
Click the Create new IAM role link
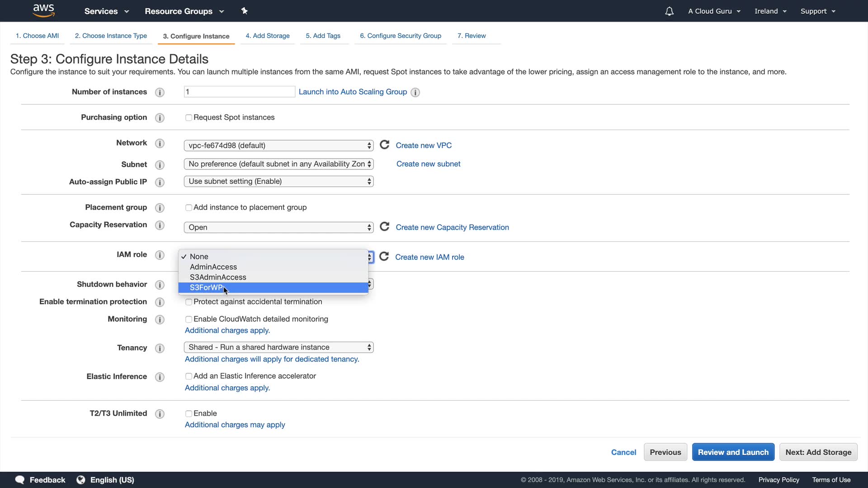point(429,257)
